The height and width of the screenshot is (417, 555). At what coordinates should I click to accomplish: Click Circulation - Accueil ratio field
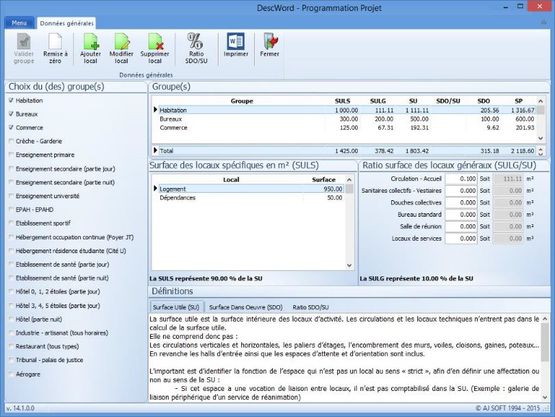point(461,179)
